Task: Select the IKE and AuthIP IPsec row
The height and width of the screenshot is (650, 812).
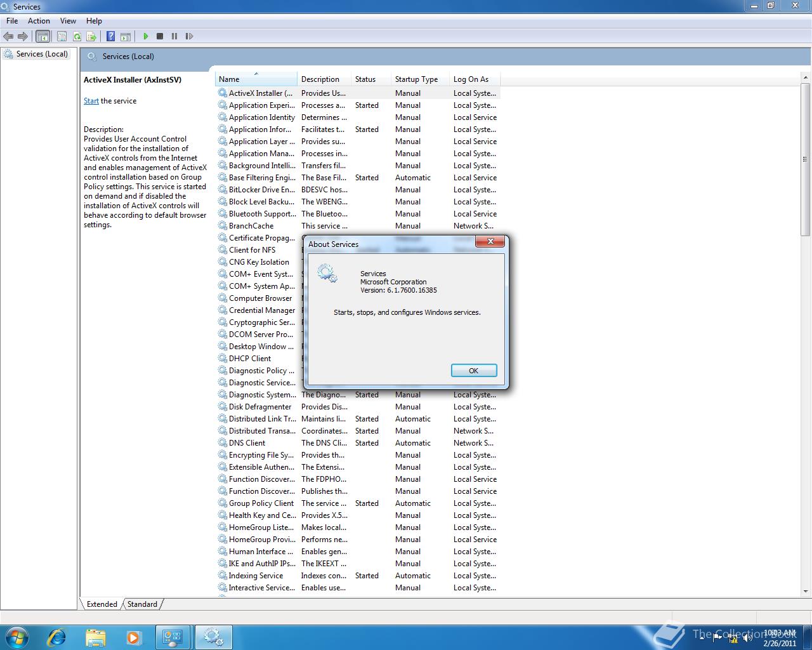Action: [x=358, y=564]
